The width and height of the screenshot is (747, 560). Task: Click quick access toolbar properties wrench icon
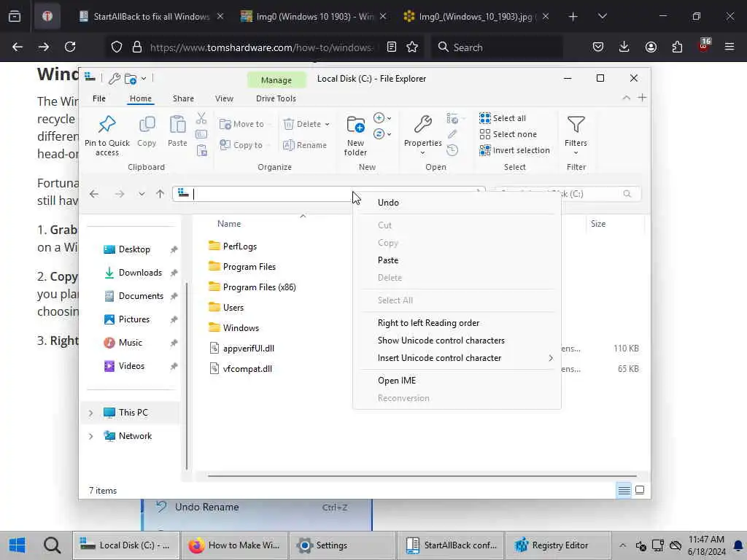coord(115,79)
